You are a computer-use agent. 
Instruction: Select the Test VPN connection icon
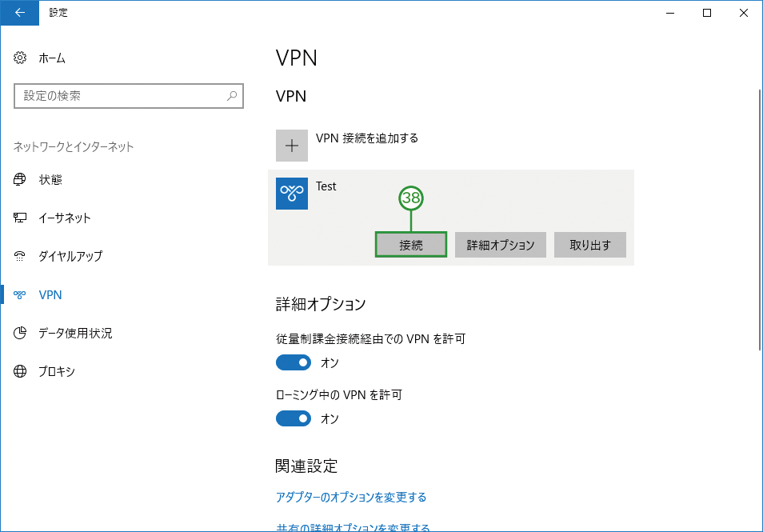291,194
